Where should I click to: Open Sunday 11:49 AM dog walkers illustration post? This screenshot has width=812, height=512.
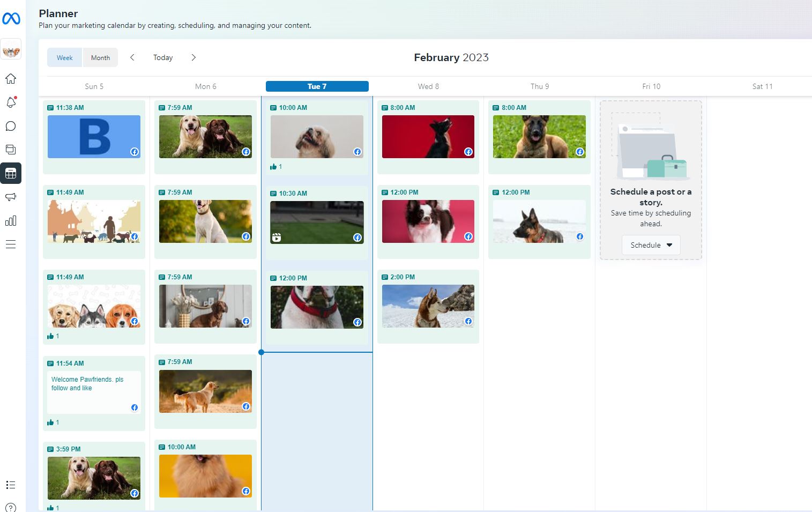[x=94, y=221]
